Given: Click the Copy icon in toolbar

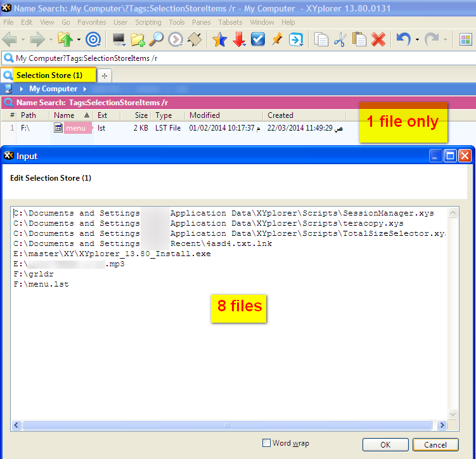Looking at the screenshot, I should coord(322,40).
